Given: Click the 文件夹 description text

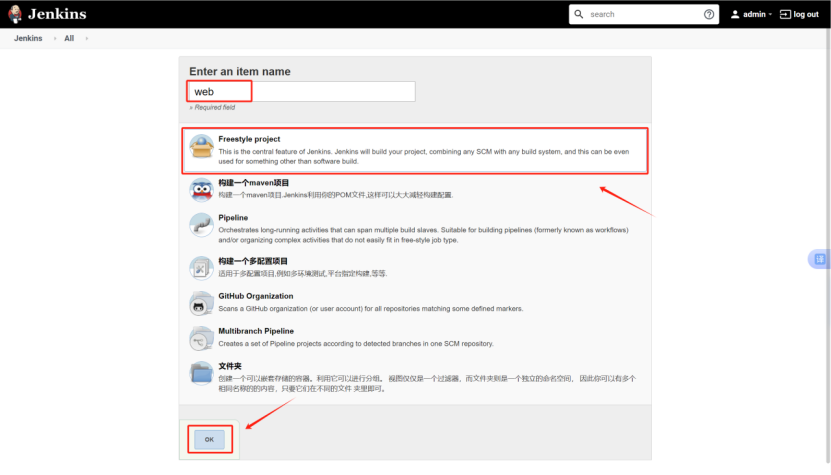Looking at the screenshot, I should (x=427, y=383).
